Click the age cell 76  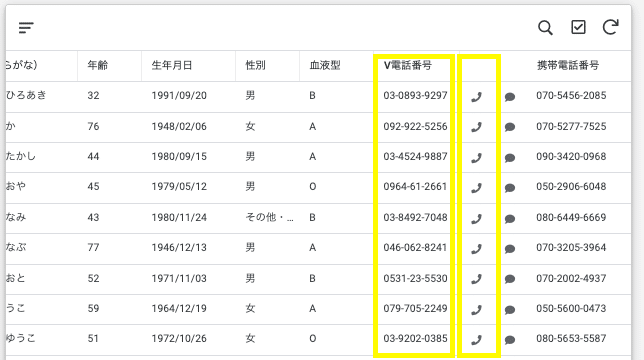coord(93,126)
